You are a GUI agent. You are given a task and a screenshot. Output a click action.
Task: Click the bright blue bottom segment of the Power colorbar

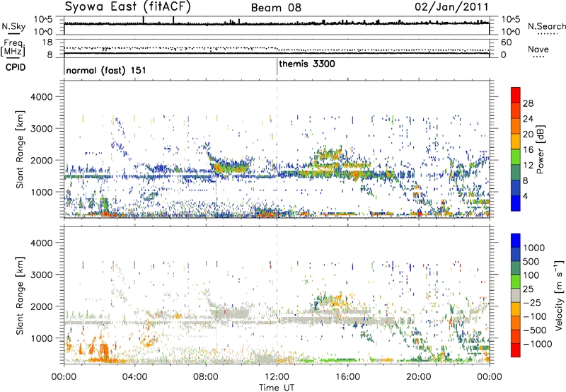(516, 203)
